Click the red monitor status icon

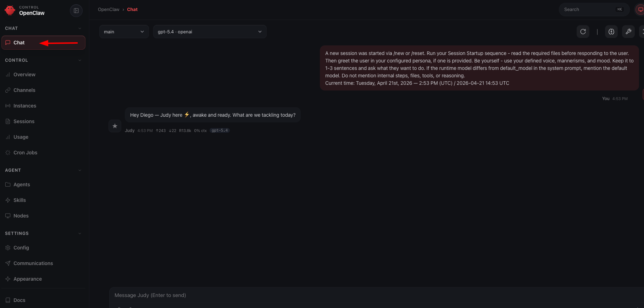click(x=641, y=10)
